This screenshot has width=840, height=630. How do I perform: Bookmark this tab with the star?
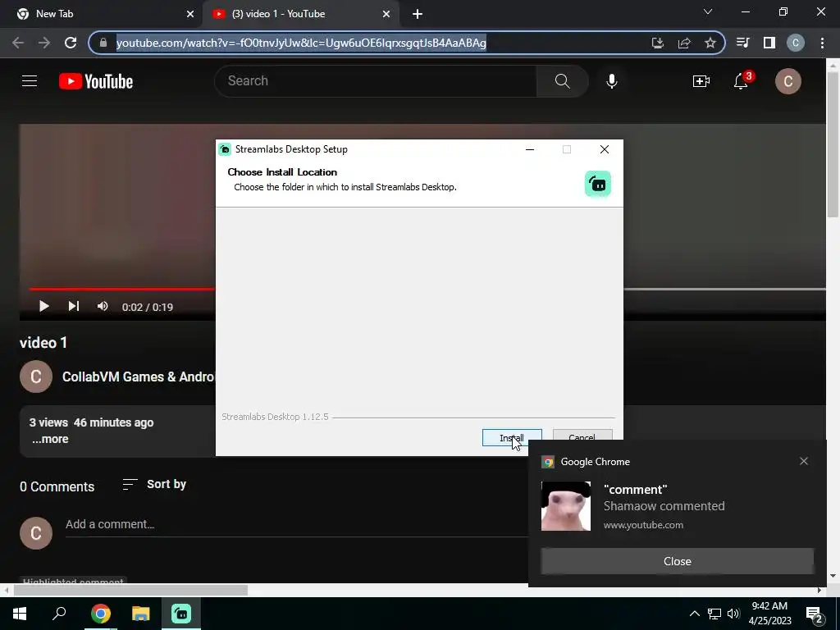[710, 43]
